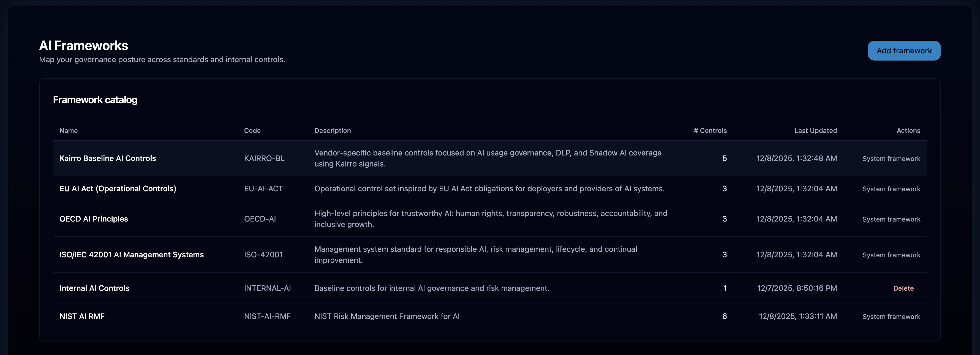Click the Add framework button
980x355 pixels.
tap(903, 51)
